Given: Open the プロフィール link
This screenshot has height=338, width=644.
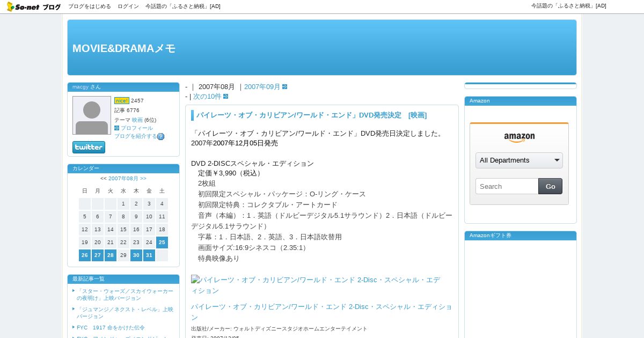Looking at the screenshot, I should (x=136, y=128).
